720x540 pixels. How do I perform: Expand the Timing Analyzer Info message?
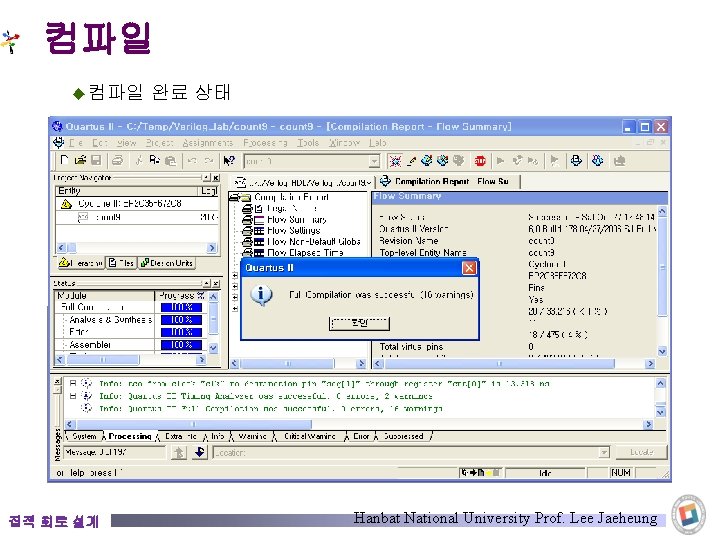pos(73,395)
